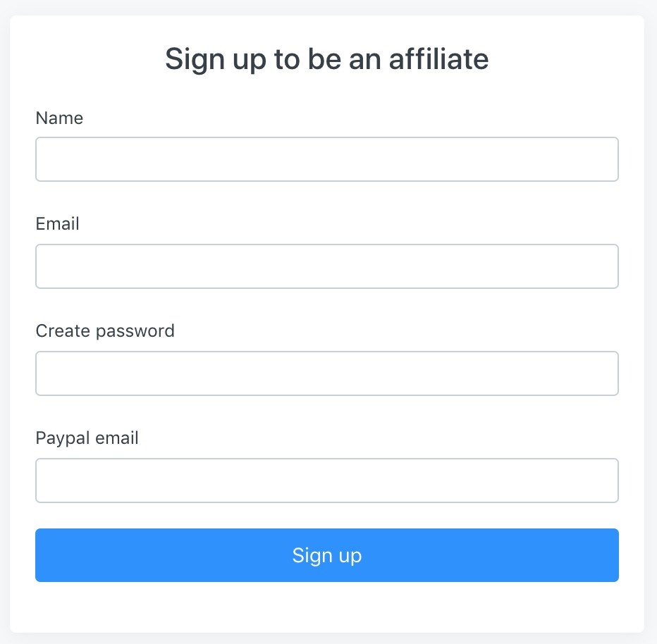Select the Create password field

click(327, 373)
